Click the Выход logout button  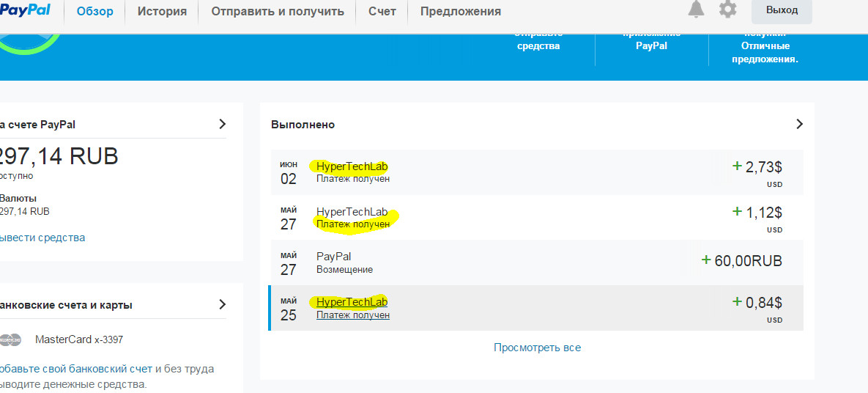click(x=782, y=10)
